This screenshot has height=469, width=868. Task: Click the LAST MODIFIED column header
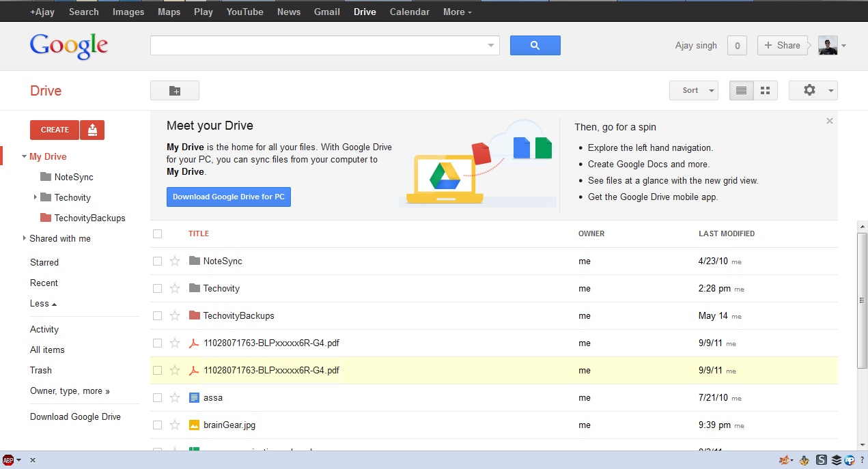point(727,233)
